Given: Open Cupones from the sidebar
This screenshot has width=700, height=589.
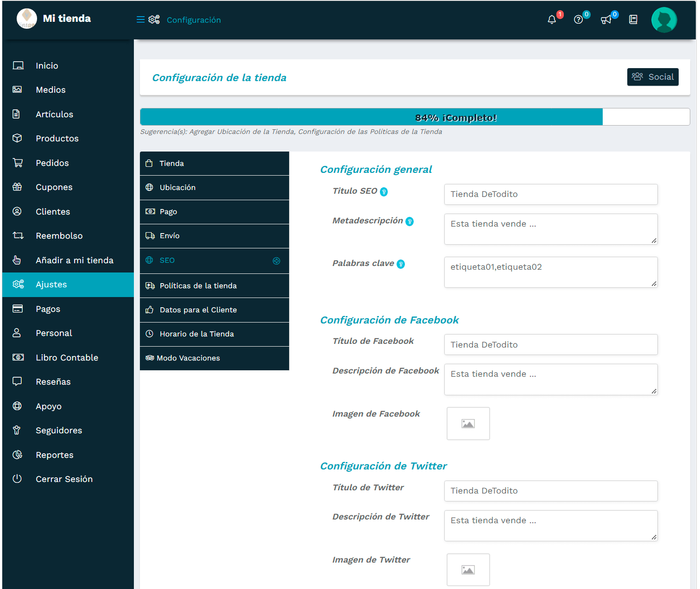Looking at the screenshot, I should click(54, 187).
